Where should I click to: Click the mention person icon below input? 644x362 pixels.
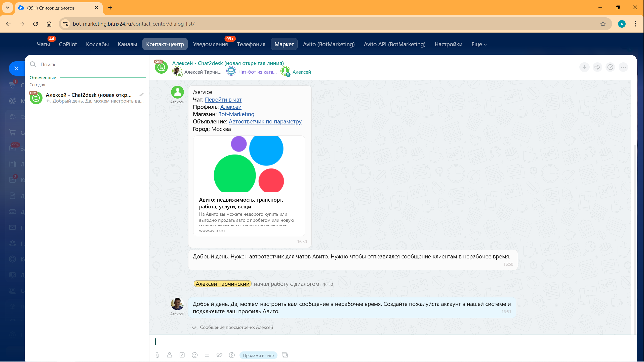[x=169, y=355]
